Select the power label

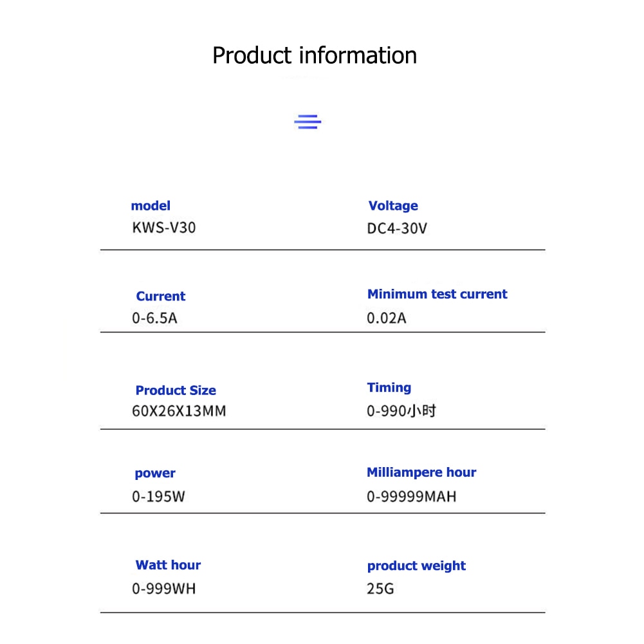[155, 474]
